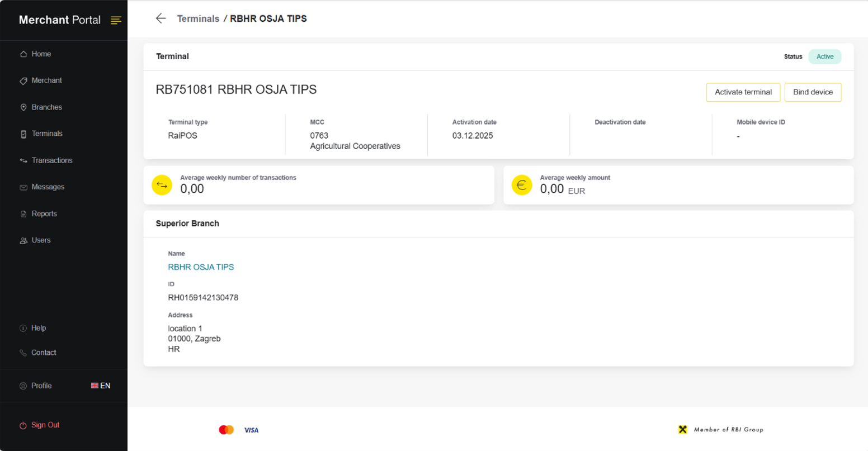Click the yellow euro circle icon

(522, 185)
